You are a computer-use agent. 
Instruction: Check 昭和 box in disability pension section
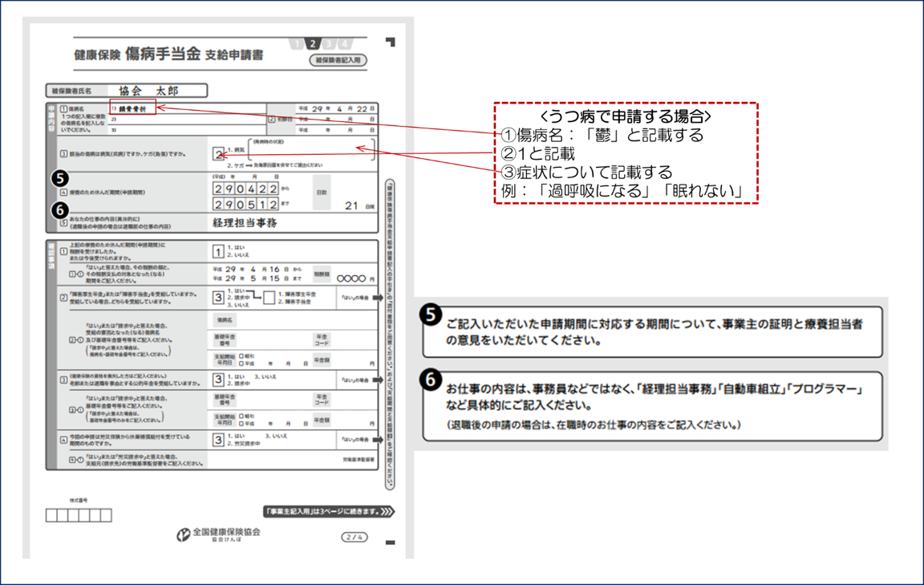[242, 355]
